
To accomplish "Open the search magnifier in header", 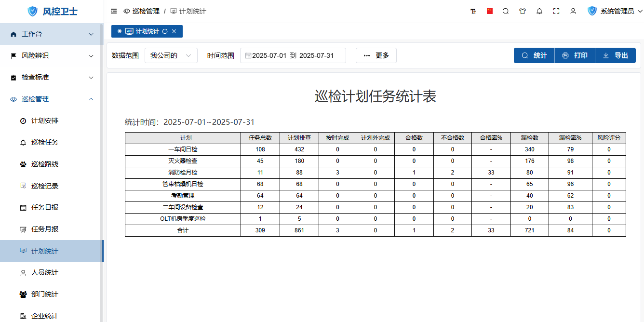I will pos(506,11).
